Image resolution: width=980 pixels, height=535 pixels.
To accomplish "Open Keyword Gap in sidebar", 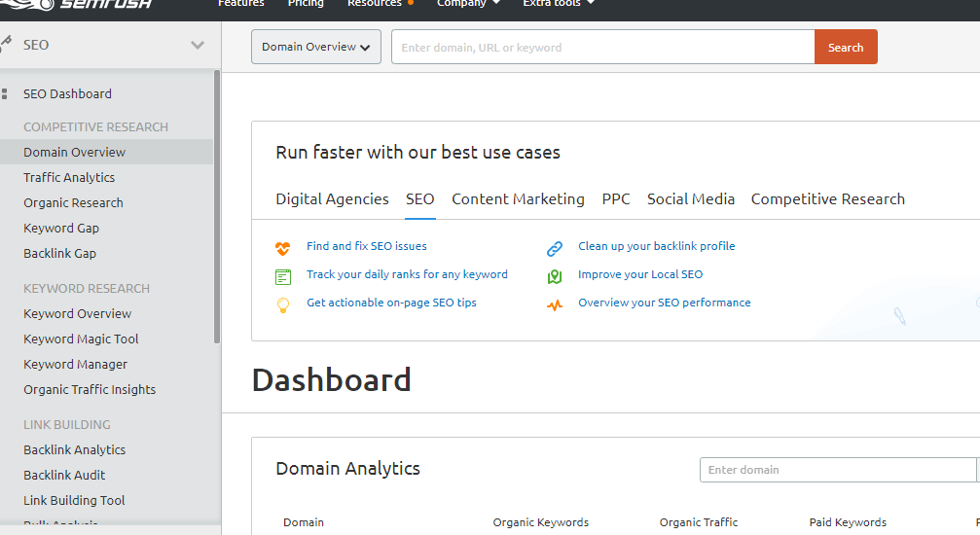I will (61, 229).
